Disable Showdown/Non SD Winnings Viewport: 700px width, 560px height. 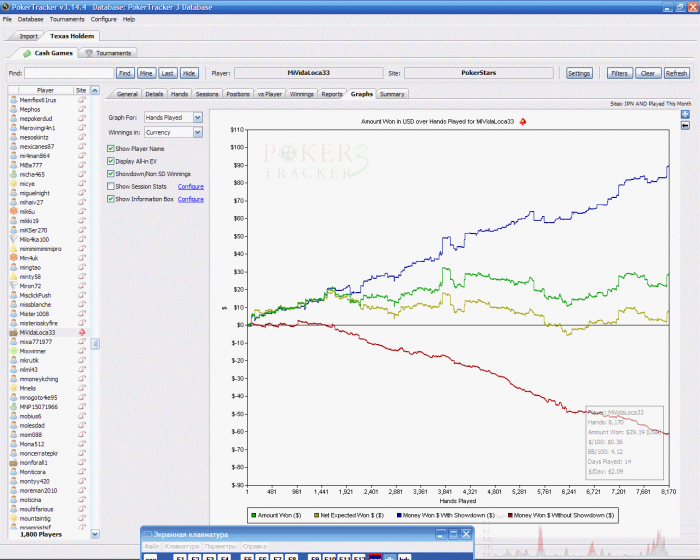coord(111,173)
